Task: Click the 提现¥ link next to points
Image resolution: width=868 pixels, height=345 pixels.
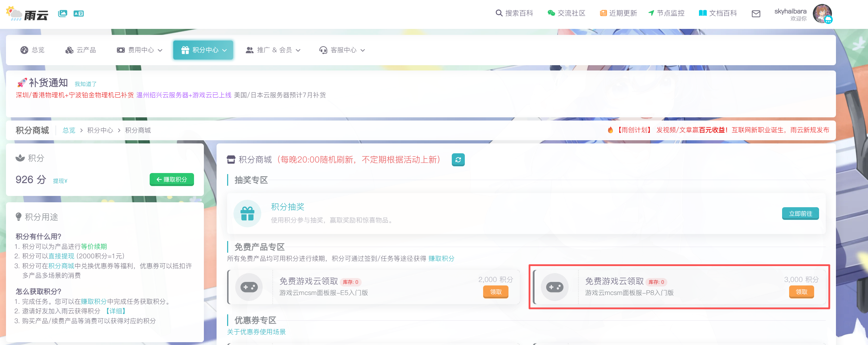Action: point(60,181)
